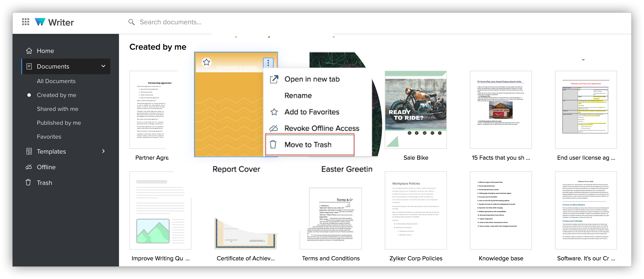
Task: Select Revoke Offline Access option
Action: pyautogui.click(x=322, y=128)
